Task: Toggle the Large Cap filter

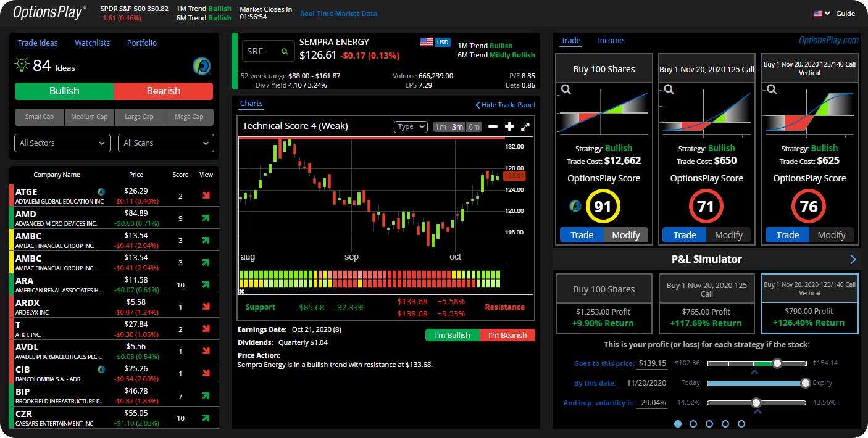Action: [x=139, y=117]
